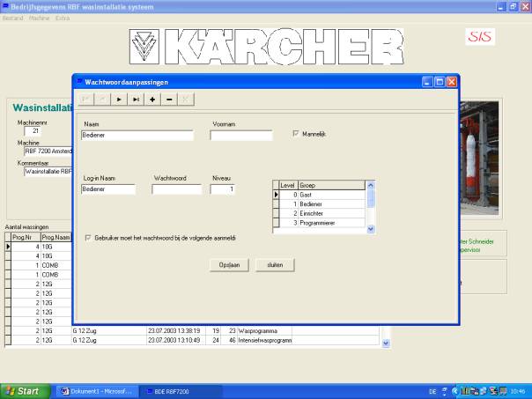This screenshot has height=399, width=532.
Task: Click the Kommentaar field in main window
Action: click(x=48, y=172)
